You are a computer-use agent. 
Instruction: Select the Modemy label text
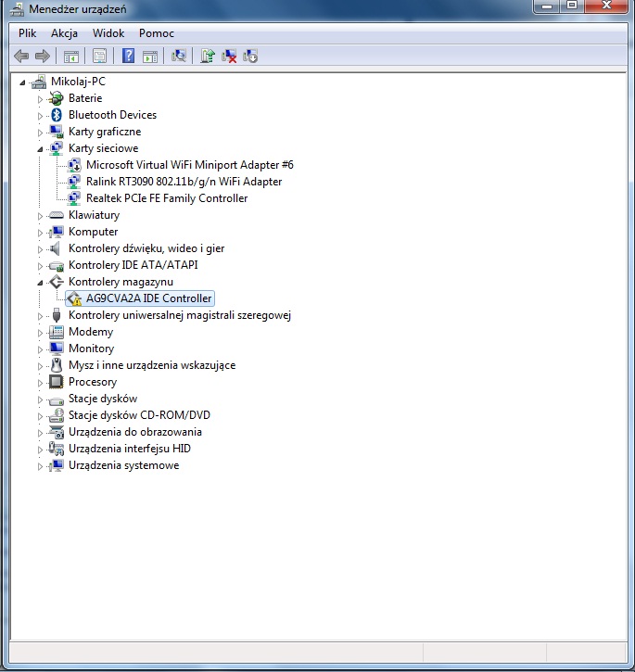(x=91, y=332)
